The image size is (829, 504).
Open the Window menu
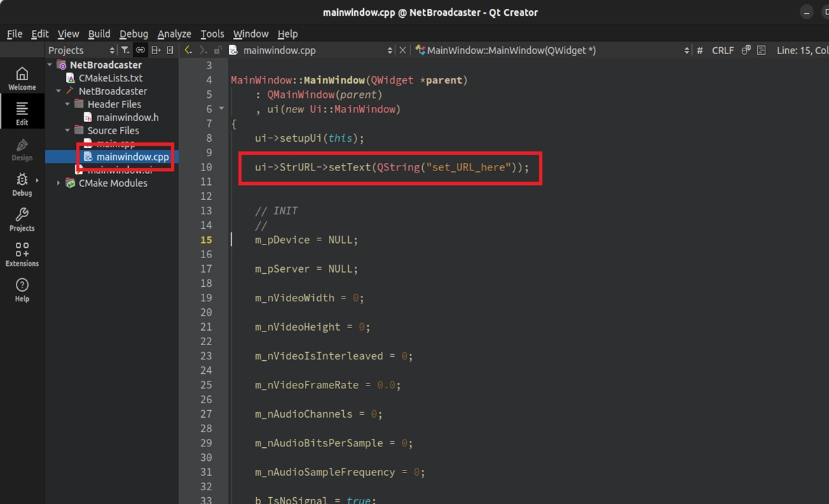click(251, 34)
